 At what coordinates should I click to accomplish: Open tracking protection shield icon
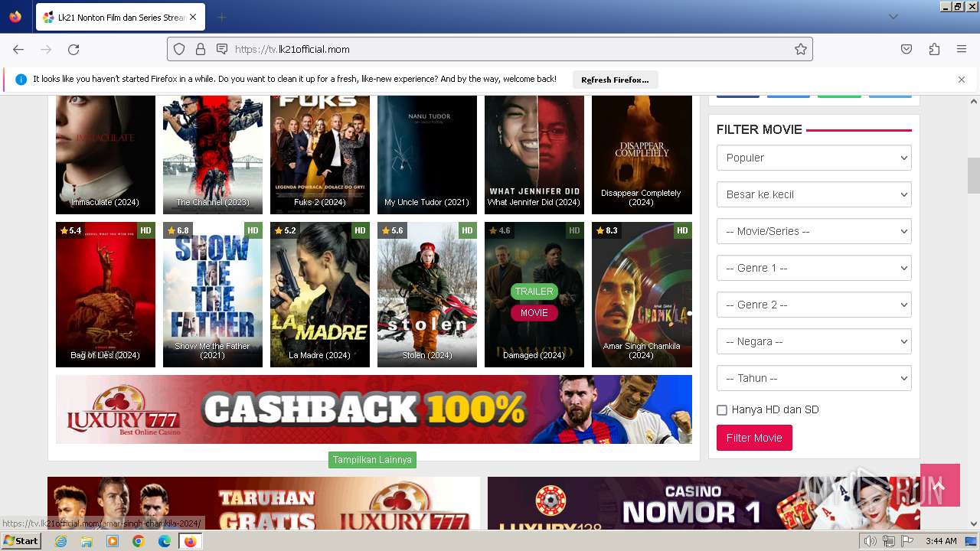point(179,49)
